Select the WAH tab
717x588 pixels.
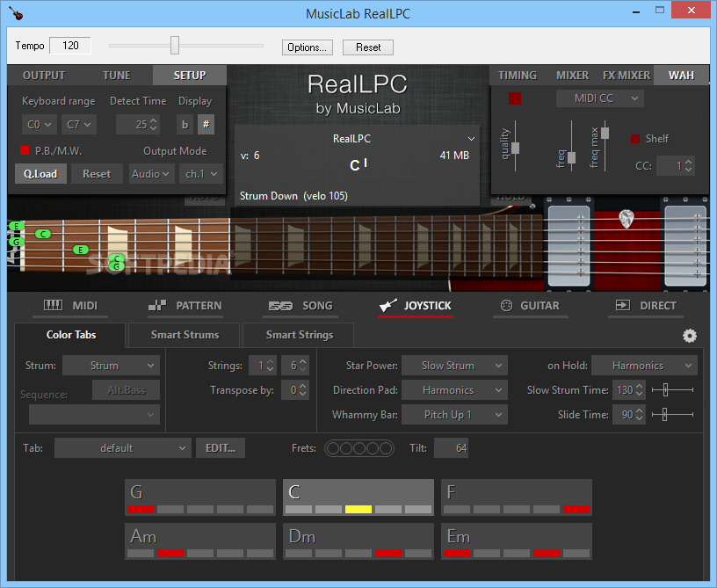(681, 76)
